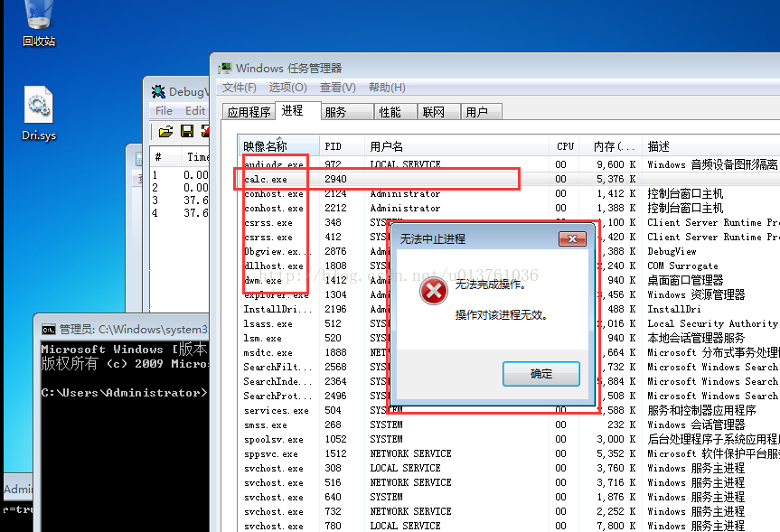Select csrss.exe with PID 412
780x532 pixels.
[x=508, y=237]
